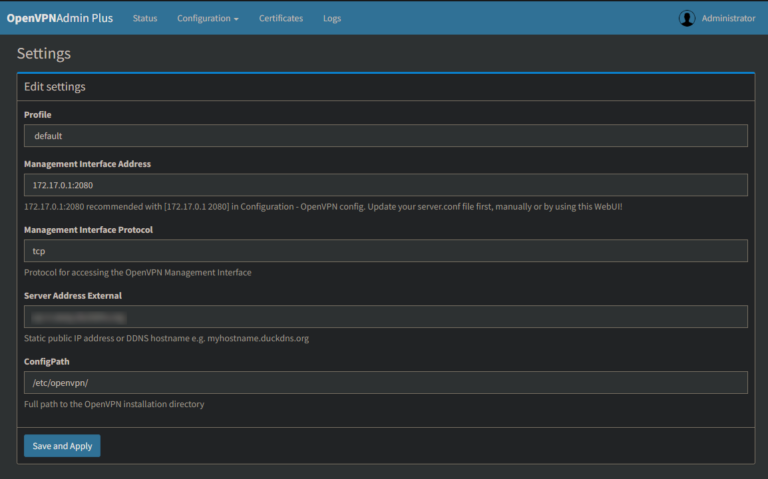Focus the Profile field containing 'default'
This screenshot has height=479, width=768.
click(386, 135)
